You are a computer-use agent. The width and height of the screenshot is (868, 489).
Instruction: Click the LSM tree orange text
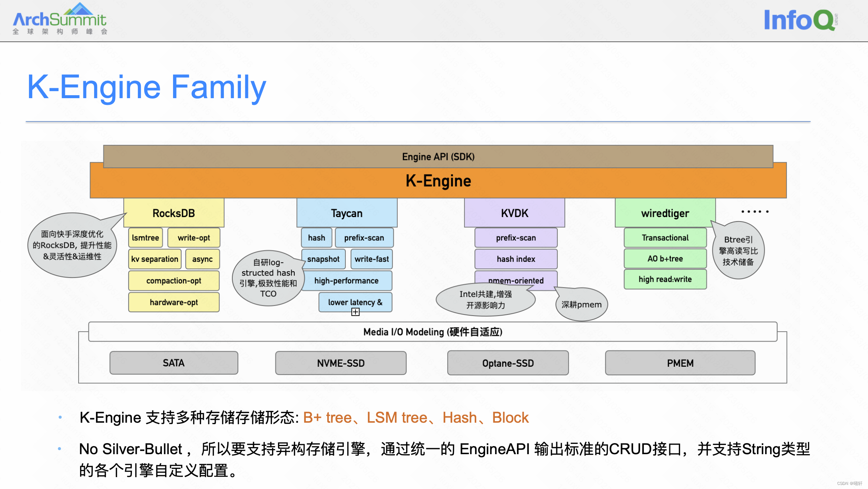click(397, 418)
